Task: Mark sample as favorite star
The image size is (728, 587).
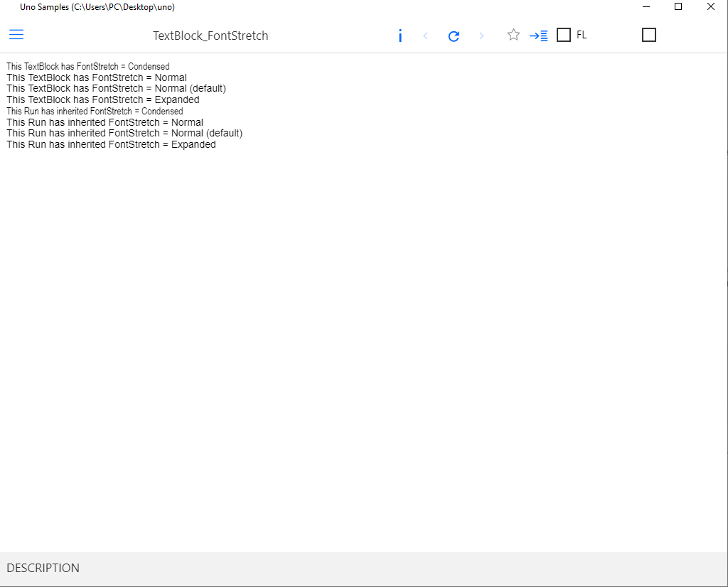Action: coord(513,35)
